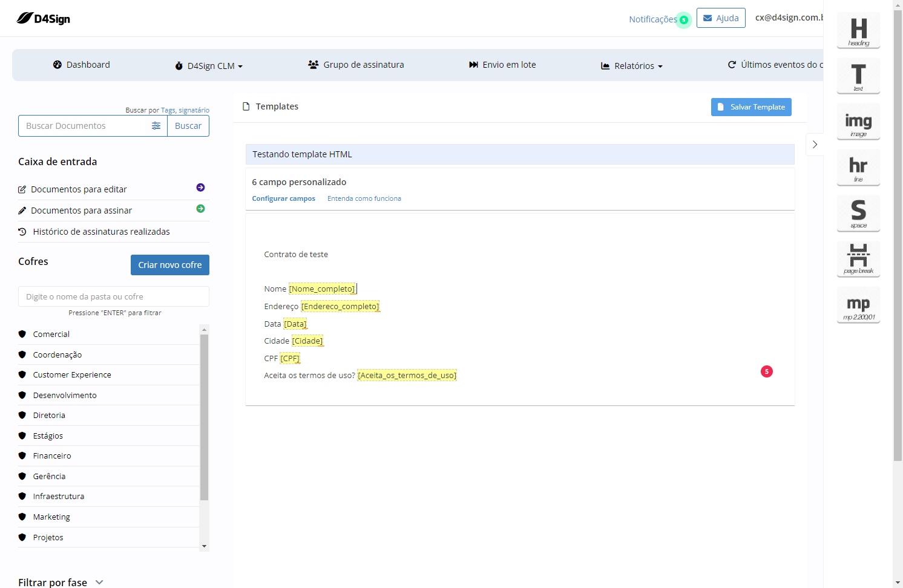Click the Ajuda button
The width and height of the screenshot is (903, 588).
[x=721, y=18]
